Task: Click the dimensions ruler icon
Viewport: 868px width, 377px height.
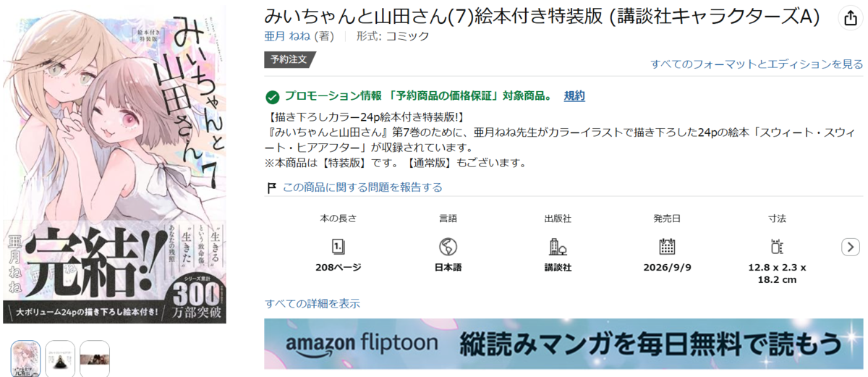Action: coord(777,247)
